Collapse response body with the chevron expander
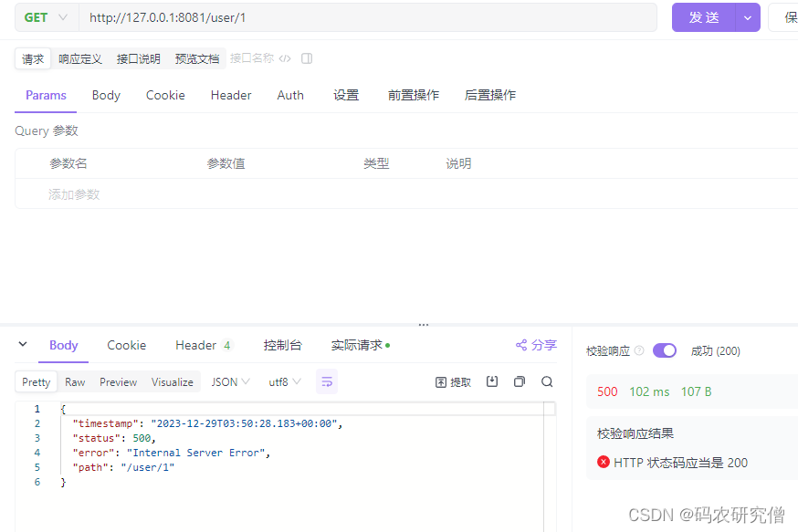798x532 pixels. coord(22,345)
